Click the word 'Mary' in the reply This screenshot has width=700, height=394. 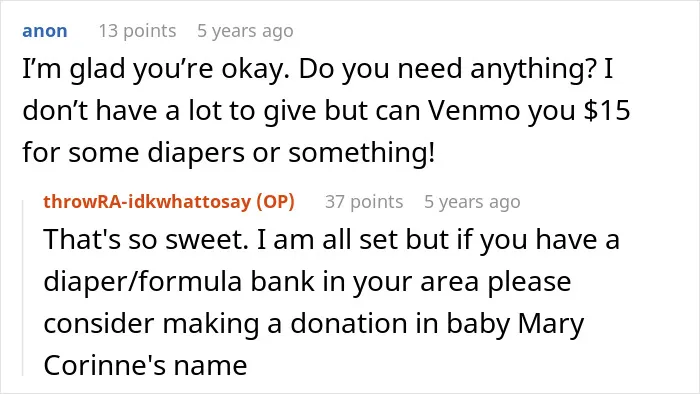(550, 323)
